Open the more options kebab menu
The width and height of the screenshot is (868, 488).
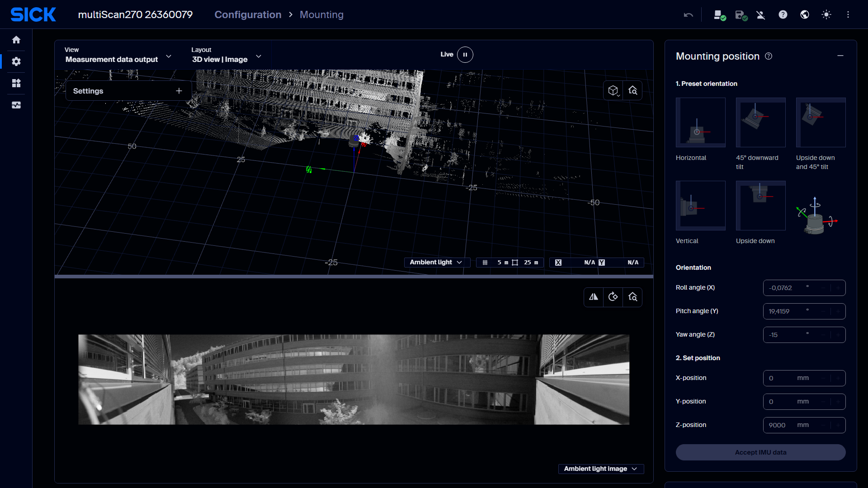pyautogui.click(x=848, y=14)
